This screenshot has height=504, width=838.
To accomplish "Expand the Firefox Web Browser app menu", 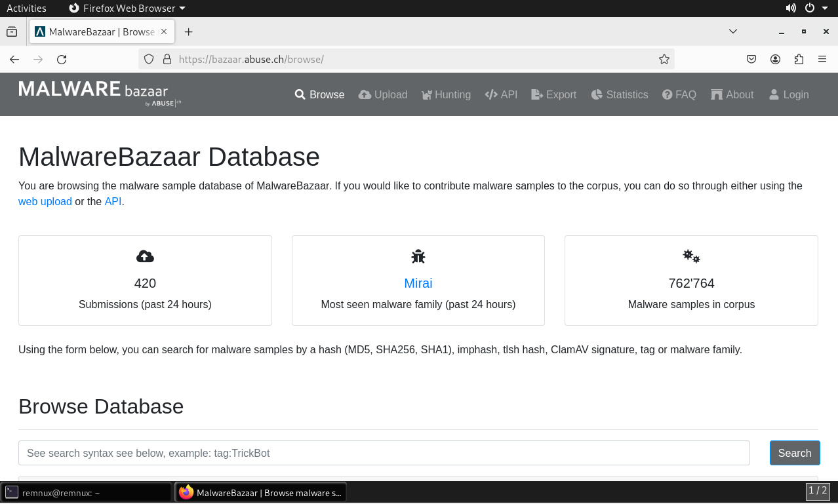I will pyautogui.click(x=127, y=9).
